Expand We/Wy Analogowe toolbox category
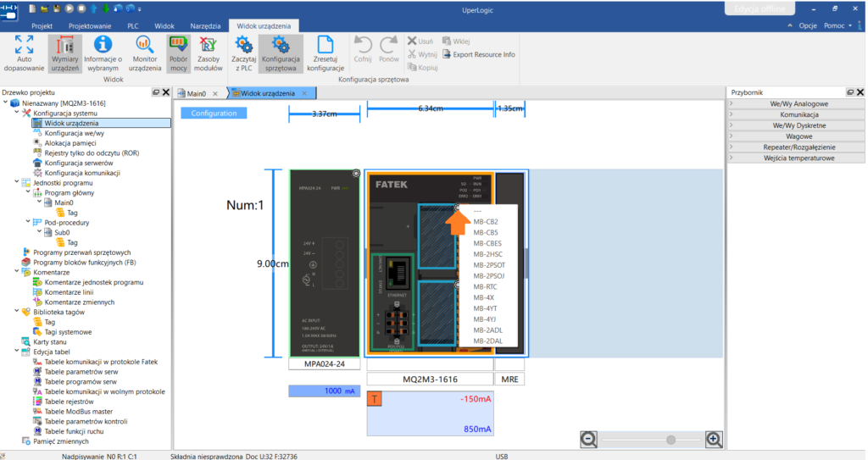Screen dimensions: 868x460 click(x=796, y=103)
